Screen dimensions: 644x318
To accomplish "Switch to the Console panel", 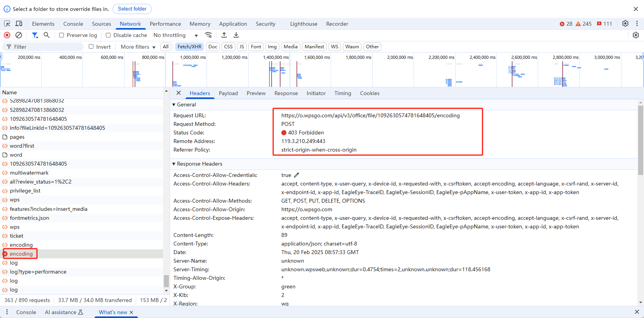I will pyautogui.click(x=73, y=24).
